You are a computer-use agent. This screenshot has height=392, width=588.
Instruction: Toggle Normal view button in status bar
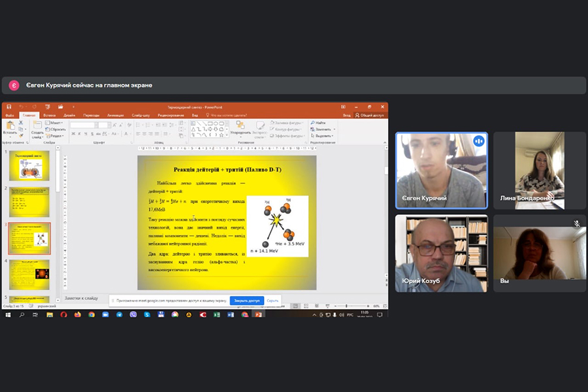click(295, 306)
